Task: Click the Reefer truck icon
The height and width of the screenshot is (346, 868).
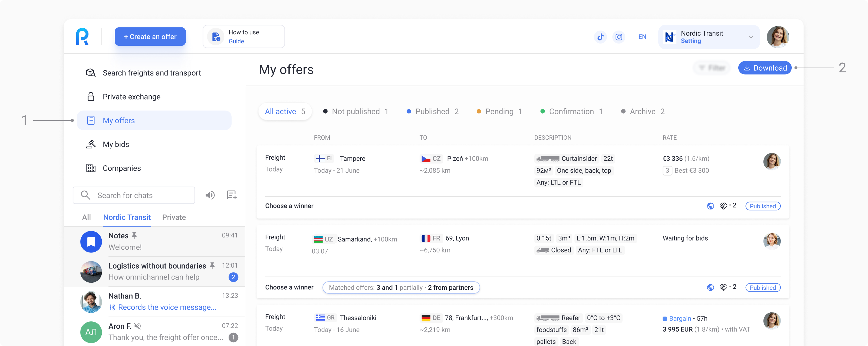Action: click(548, 318)
